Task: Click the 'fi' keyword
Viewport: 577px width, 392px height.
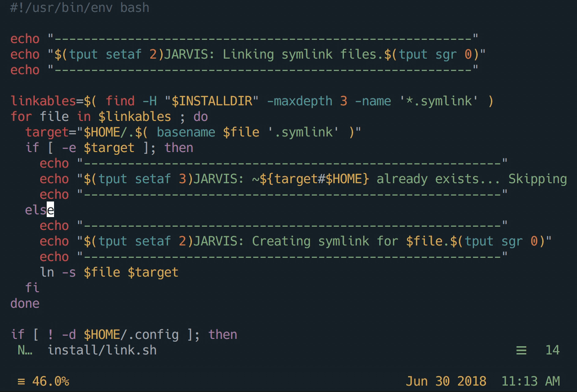Action: 33,288
